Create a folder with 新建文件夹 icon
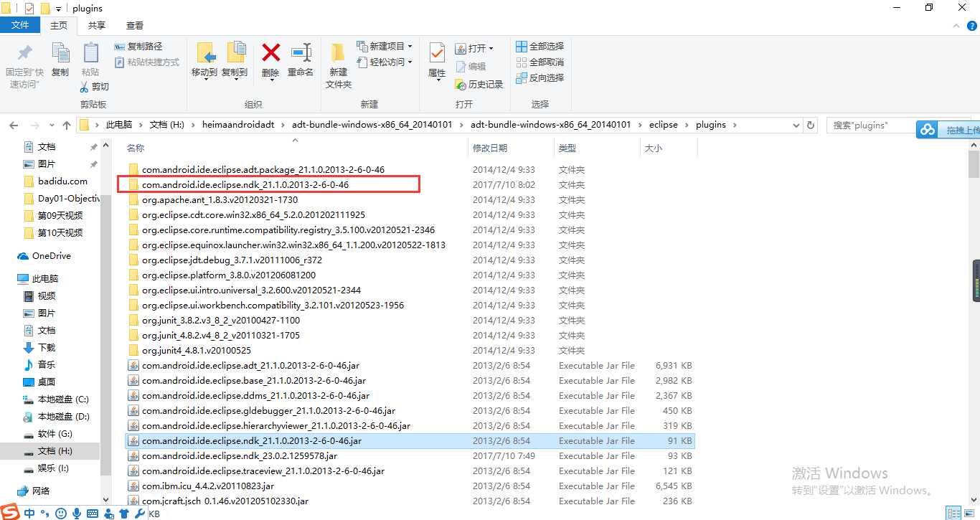 click(338, 53)
